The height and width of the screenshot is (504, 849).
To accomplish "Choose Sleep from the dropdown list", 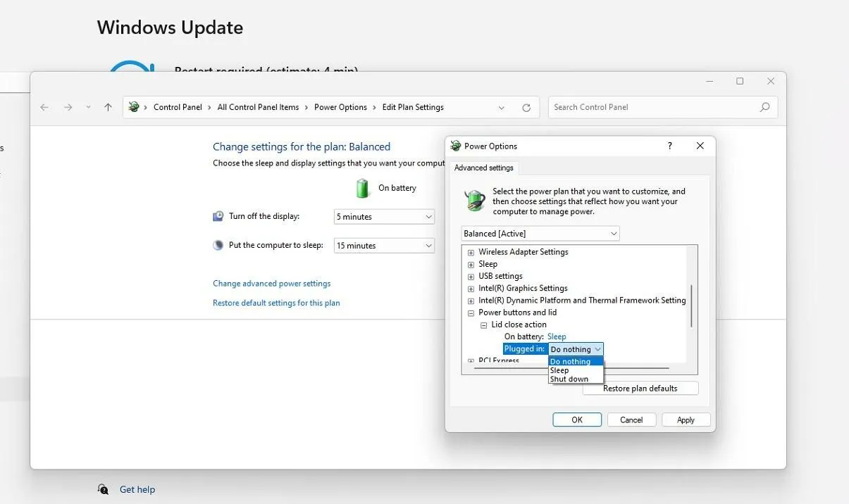I will 576,370.
